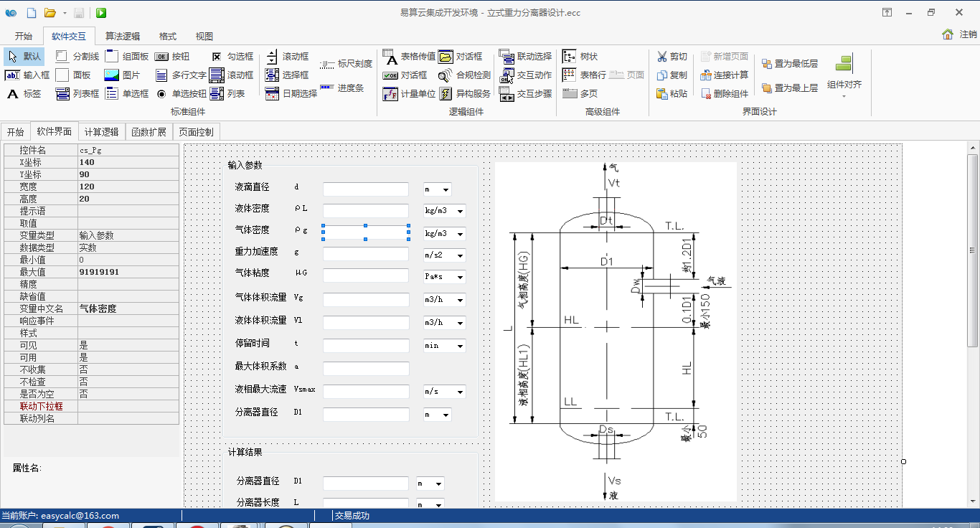Open the 计算逻辑 page tab

click(101, 131)
